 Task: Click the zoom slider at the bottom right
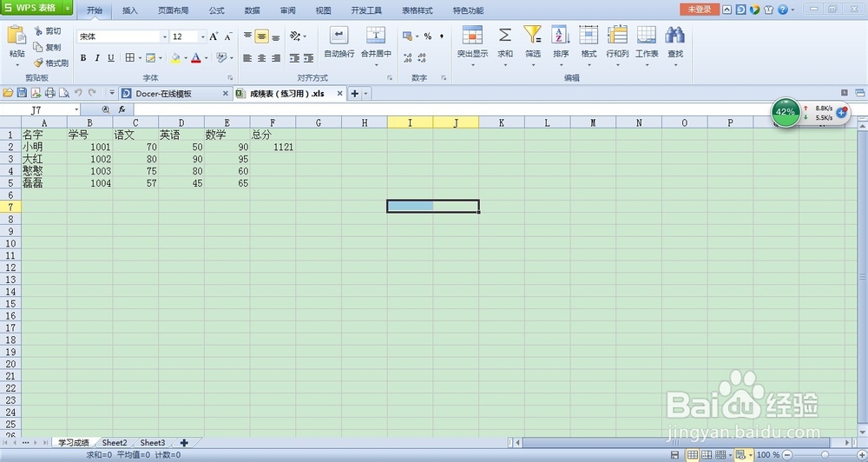pyautogui.click(x=825, y=455)
